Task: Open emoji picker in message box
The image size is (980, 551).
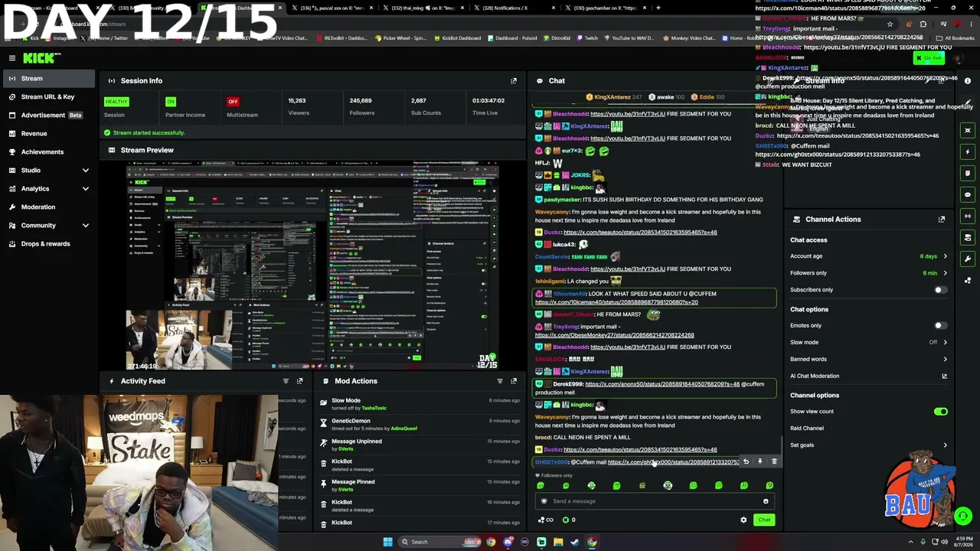Action: click(766, 501)
